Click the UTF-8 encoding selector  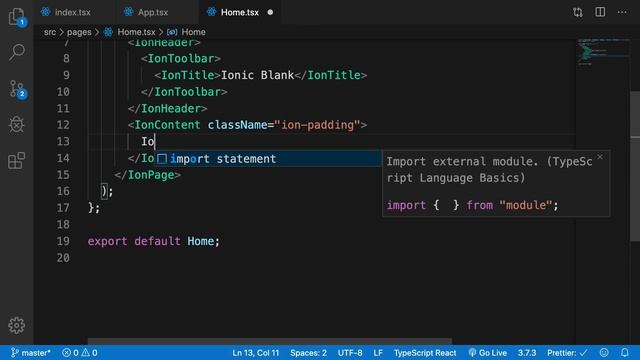350,353
